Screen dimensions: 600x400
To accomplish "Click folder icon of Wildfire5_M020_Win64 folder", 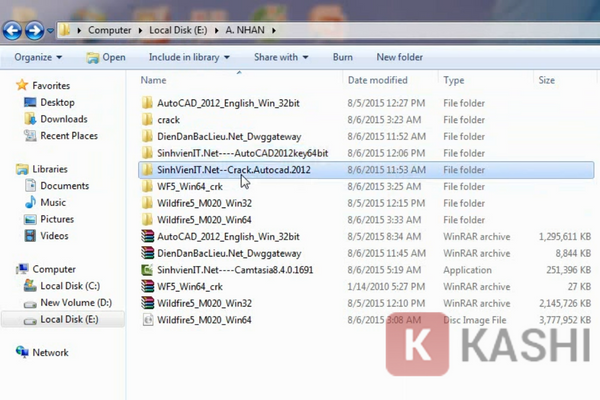I will pyautogui.click(x=147, y=220).
